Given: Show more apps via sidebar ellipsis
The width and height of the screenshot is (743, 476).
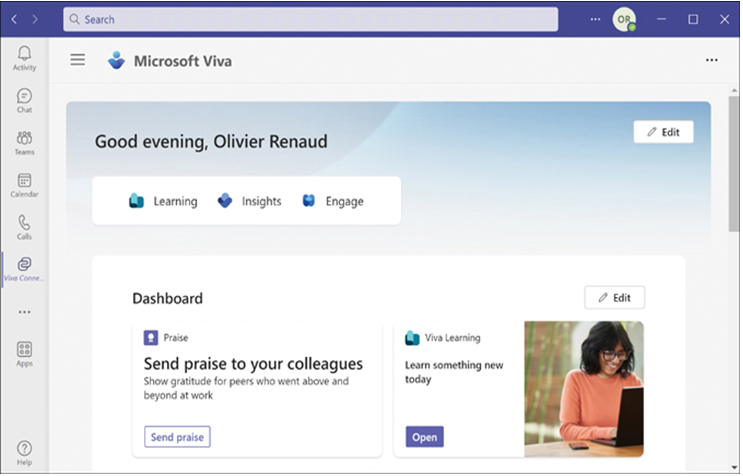Looking at the screenshot, I should tap(24, 312).
